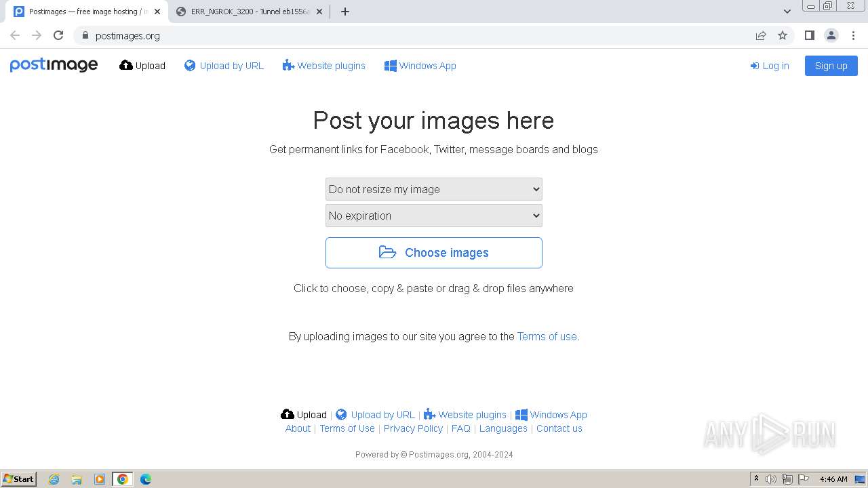Open the Chrome three-dot menu

click(x=853, y=35)
